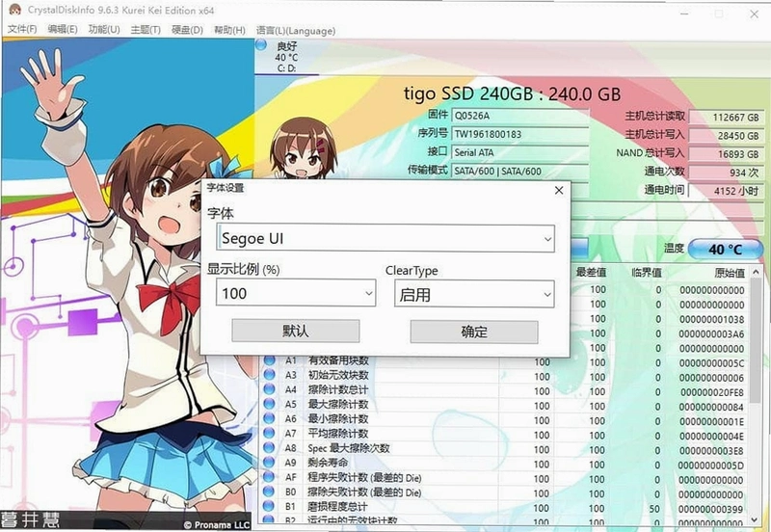Click the 传输模式 field SATA/600 | SATA/600

pyautogui.click(x=519, y=172)
